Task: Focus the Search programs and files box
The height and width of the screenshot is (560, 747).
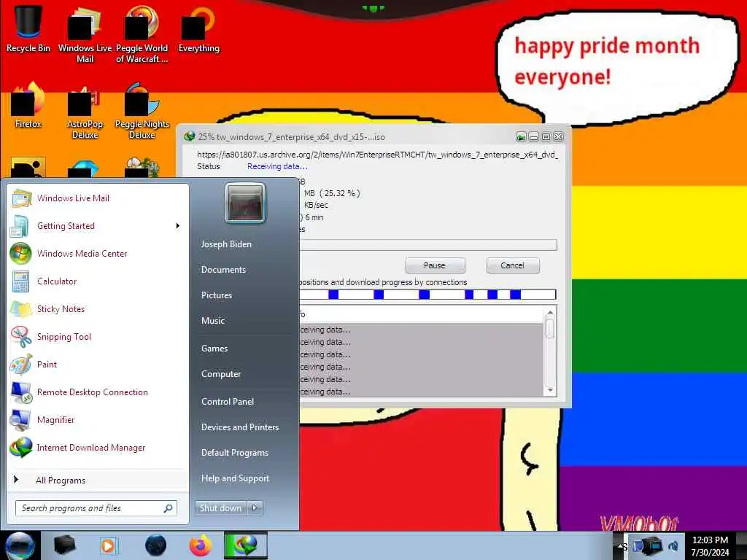Action: click(x=96, y=508)
